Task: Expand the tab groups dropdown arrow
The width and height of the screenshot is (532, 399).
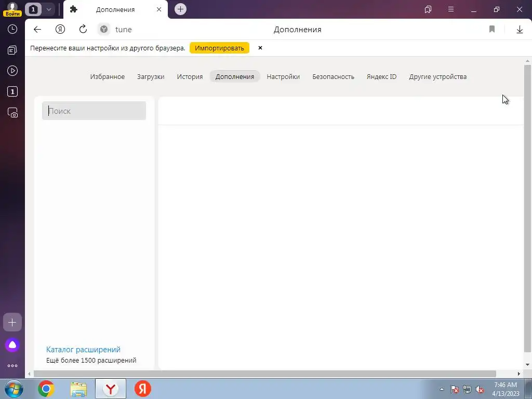Action: pyautogui.click(x=48, y=9)
